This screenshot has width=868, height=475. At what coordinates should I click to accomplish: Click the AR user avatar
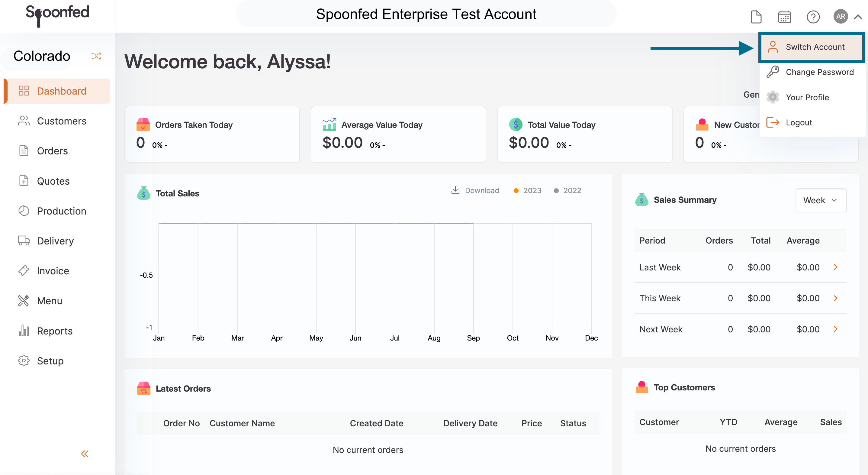coord(841,16)
